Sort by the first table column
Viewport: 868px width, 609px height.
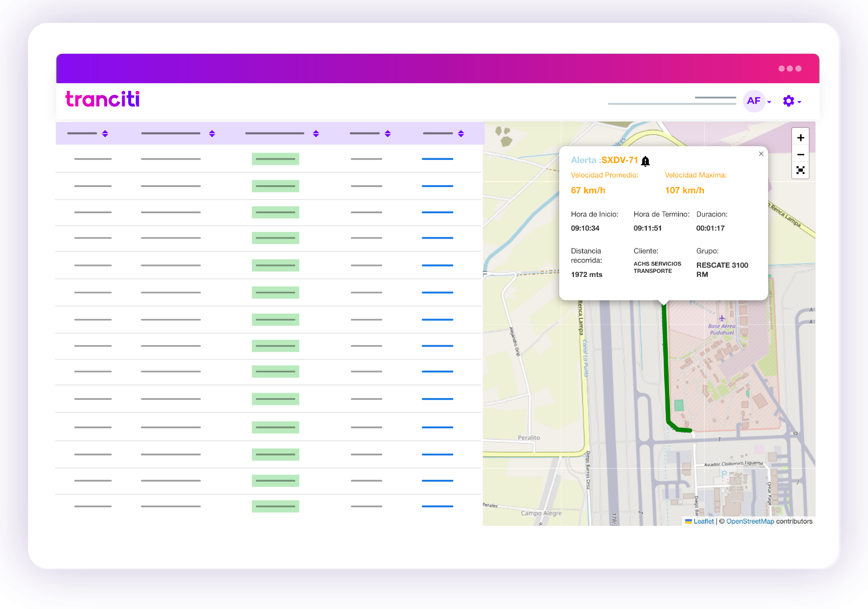[105, 133]
